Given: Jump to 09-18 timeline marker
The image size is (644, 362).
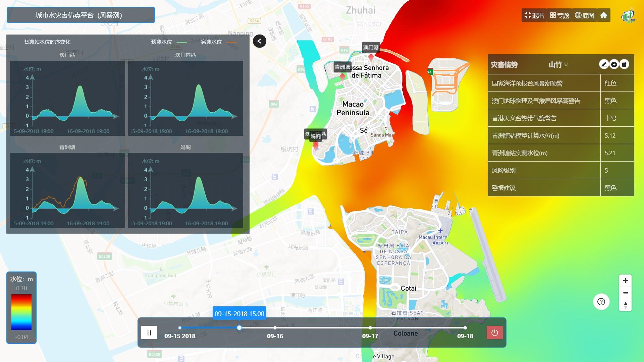Looking at the screenshot, I should 465,328.
